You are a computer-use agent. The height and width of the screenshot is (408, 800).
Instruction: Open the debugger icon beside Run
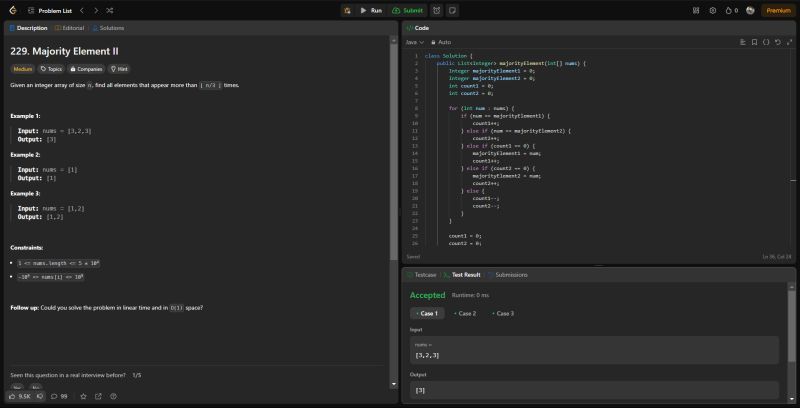(x=346, y=10)
